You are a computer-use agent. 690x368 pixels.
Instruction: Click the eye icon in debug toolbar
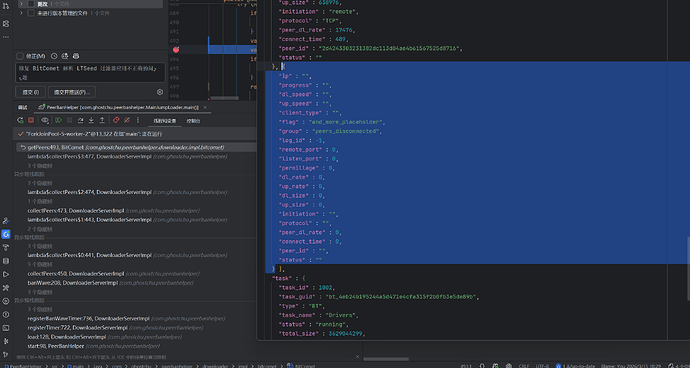click(x=45, y=120)
